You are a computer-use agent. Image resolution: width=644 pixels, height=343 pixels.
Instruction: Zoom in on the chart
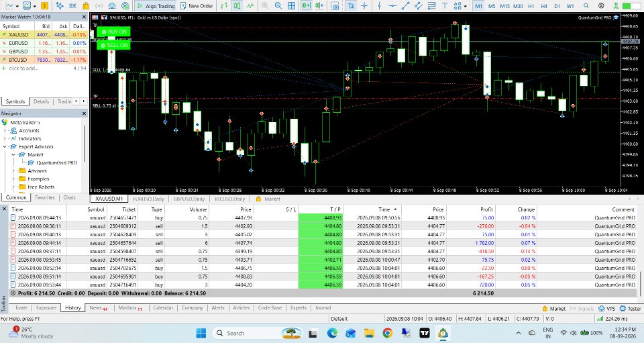[x=266, y=6]
